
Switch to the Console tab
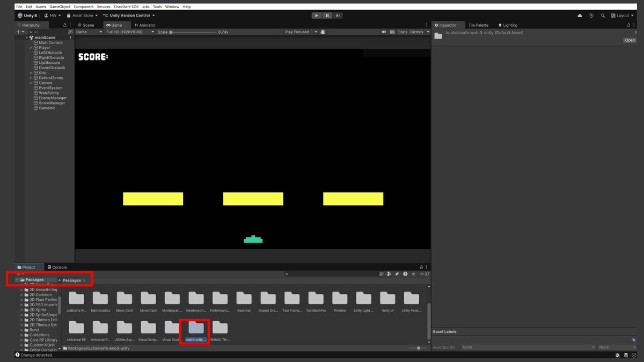point(57,267)
